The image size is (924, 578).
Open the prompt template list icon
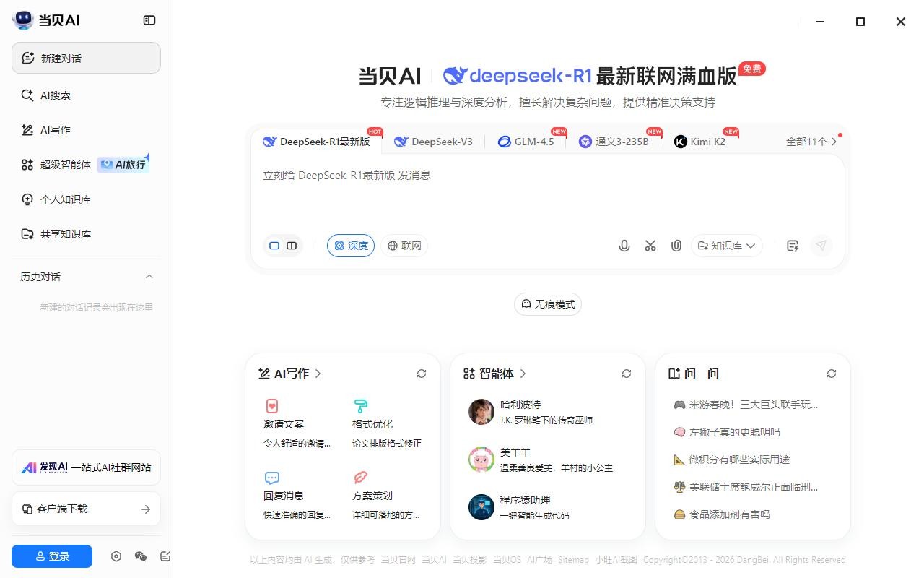tap(793, 246)
